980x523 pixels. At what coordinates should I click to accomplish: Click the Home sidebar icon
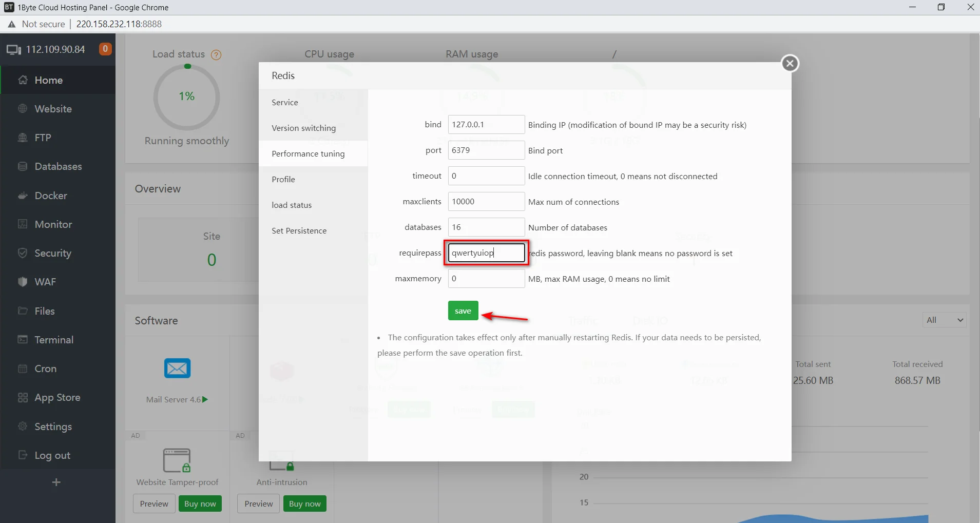pyautogui.click(x=23, y=80)
